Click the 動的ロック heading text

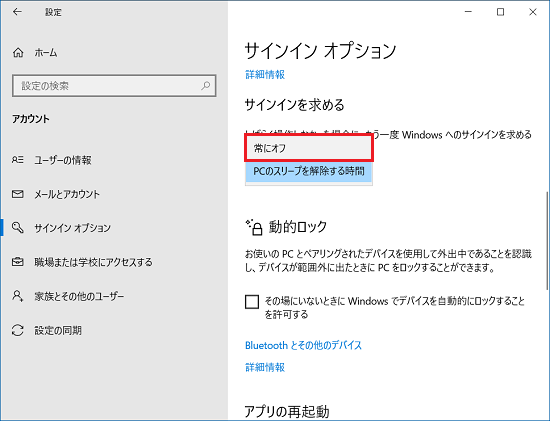click(298, 227)
